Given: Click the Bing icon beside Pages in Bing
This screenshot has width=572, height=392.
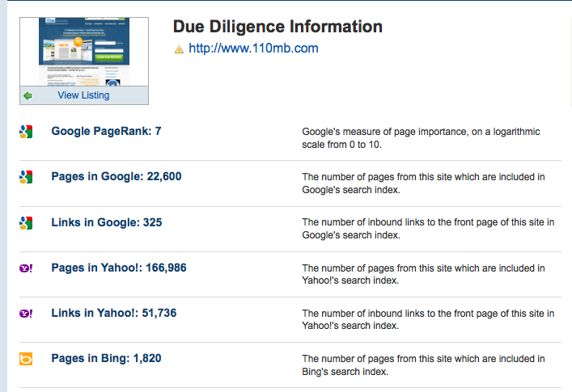Looking at the screenshot, I should pos(26,359).
